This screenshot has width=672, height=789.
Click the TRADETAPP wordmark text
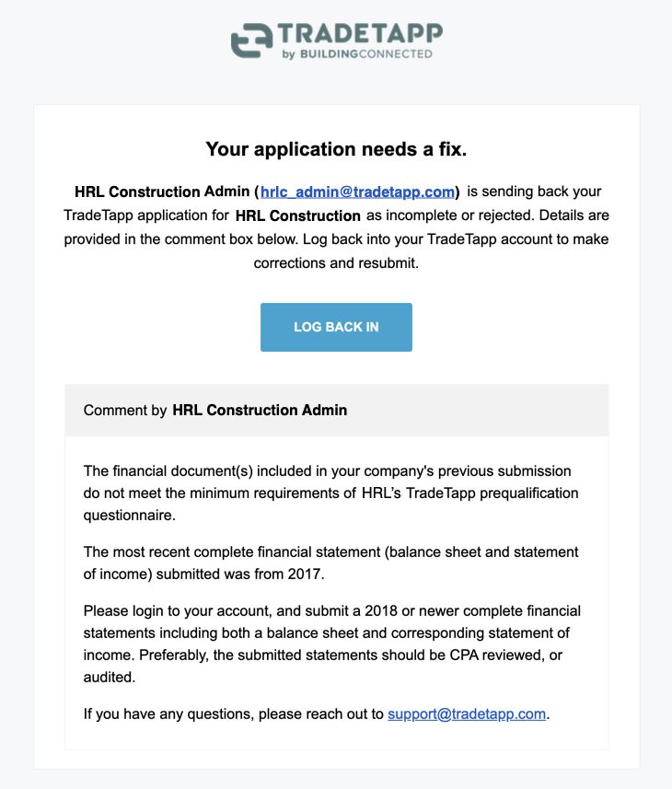[x=359, y=34]
